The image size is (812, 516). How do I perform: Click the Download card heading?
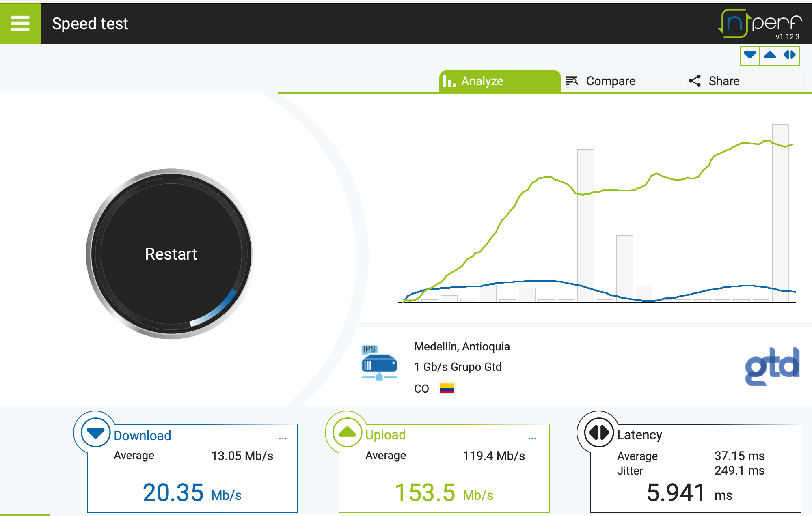[x=143, y=435]
